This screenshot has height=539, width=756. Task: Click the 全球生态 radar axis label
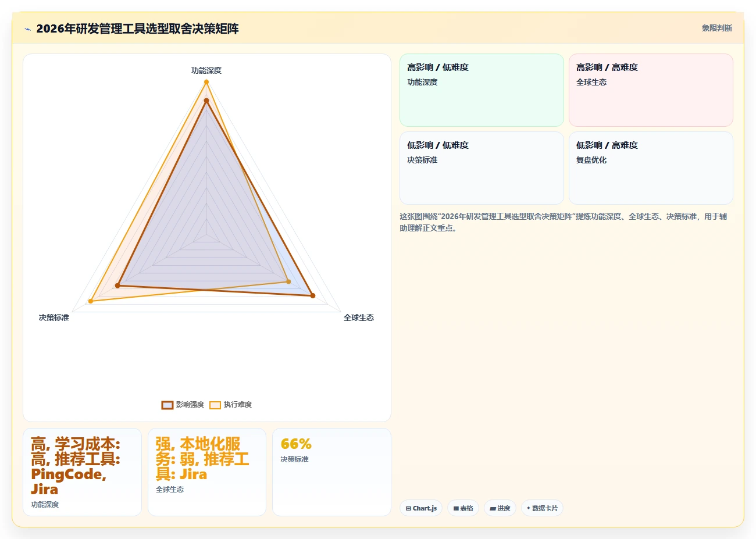(x=359, y=317)
